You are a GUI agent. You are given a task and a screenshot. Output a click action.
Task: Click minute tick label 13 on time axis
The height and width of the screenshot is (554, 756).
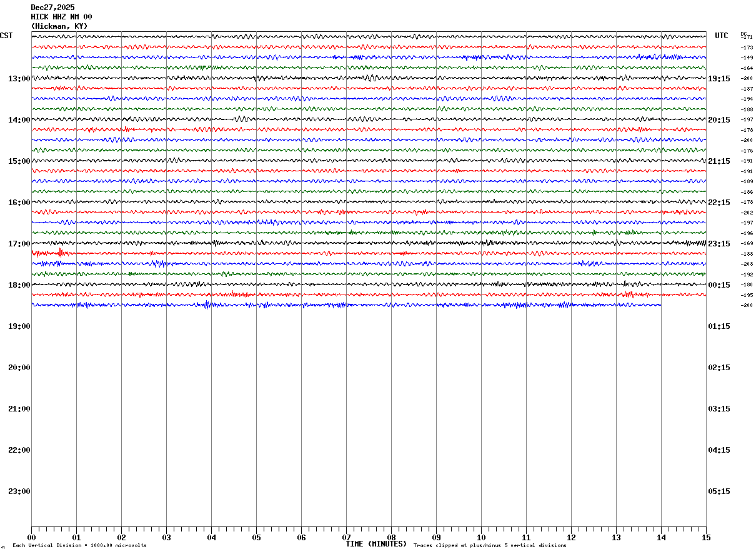pos(617,538)
